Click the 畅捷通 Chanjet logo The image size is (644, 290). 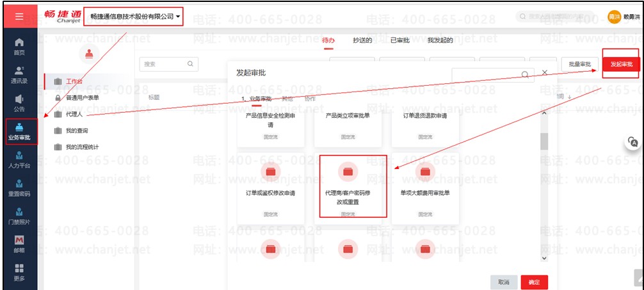click(x=63, y=17)
